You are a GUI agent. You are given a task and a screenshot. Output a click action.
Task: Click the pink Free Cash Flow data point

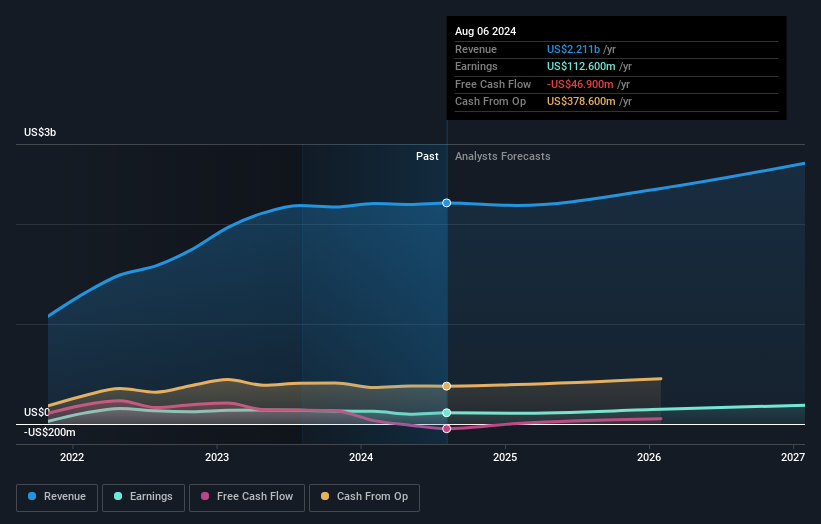click(447, 429)
